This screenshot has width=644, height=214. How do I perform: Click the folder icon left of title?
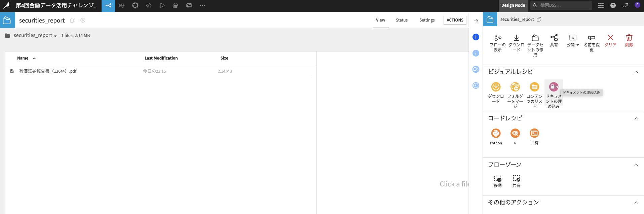pyautogui.click(x=7, y=20)
